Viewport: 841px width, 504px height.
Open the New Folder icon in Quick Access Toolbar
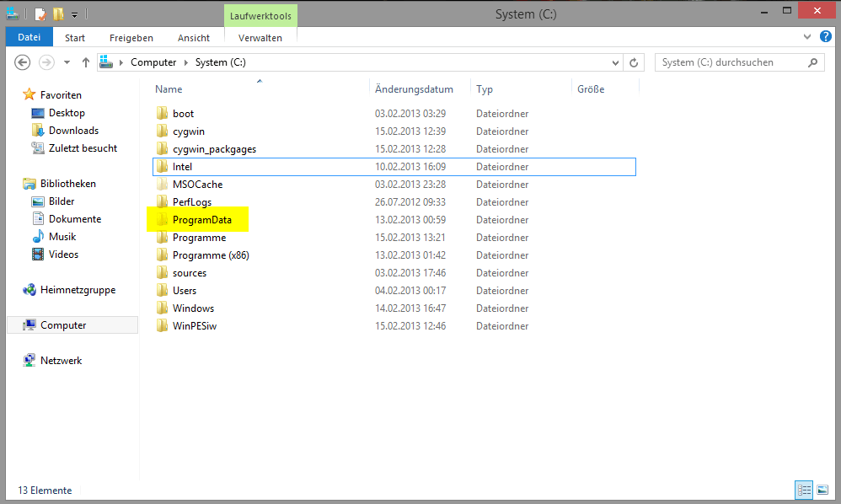pos(57,13)
